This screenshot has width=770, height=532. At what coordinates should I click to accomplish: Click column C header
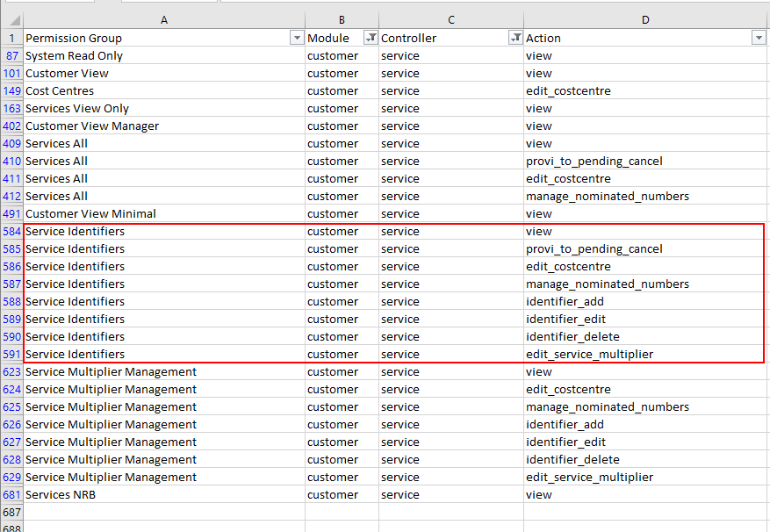[451, 19]
